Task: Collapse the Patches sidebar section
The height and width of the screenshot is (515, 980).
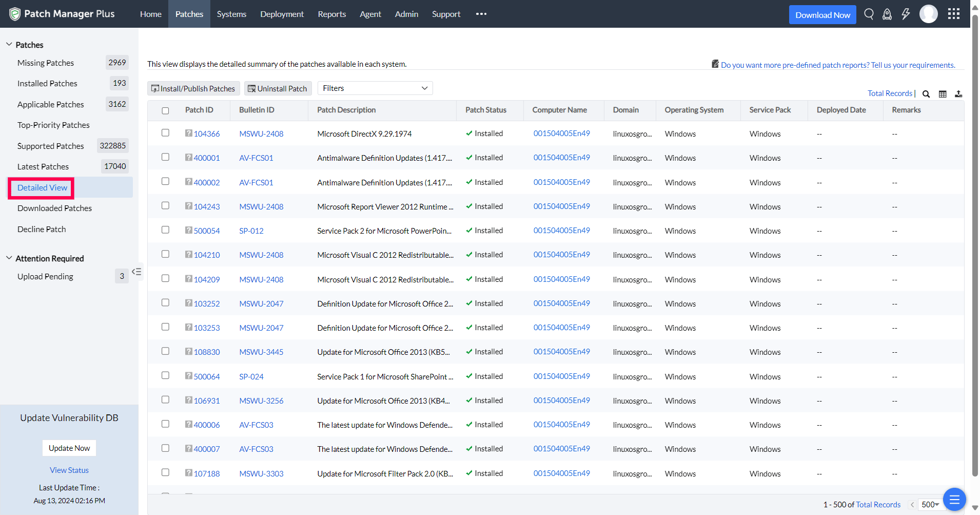Action: [9, 44]
